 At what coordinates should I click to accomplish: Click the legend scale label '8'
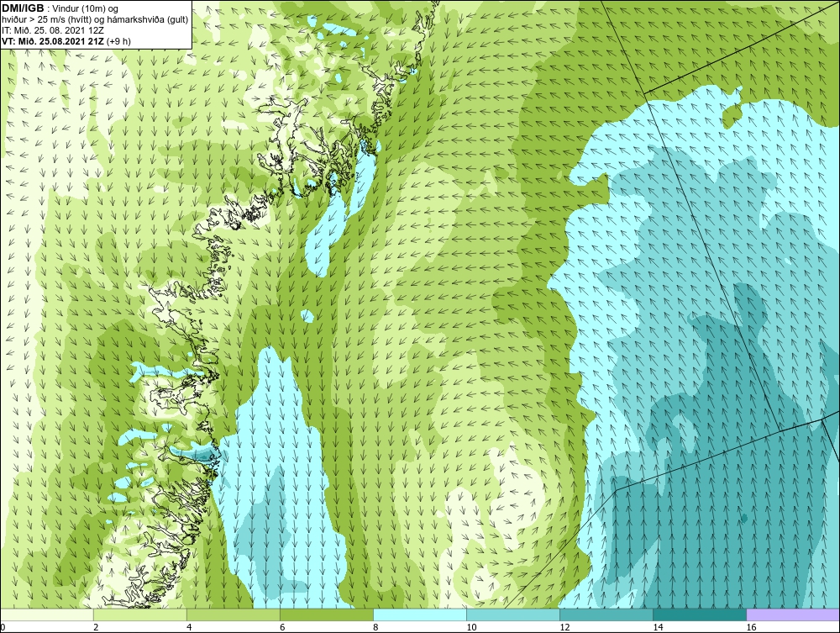(x=375, y=627)
